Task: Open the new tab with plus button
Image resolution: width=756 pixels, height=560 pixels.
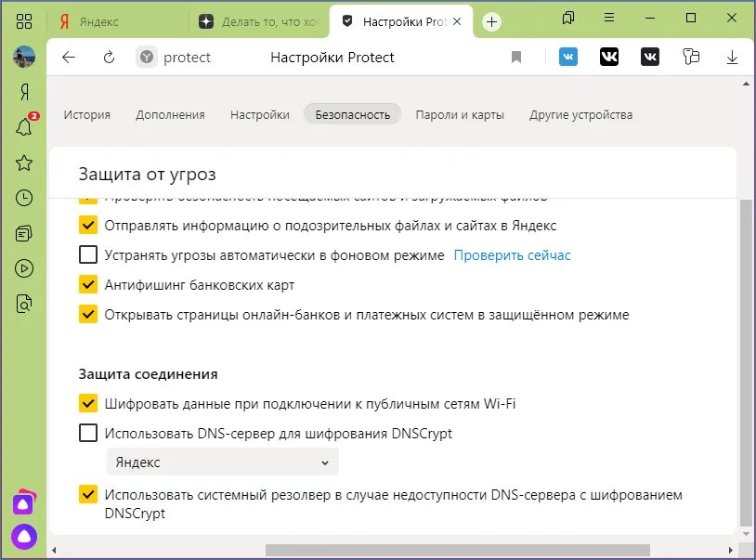Action: 491,21
